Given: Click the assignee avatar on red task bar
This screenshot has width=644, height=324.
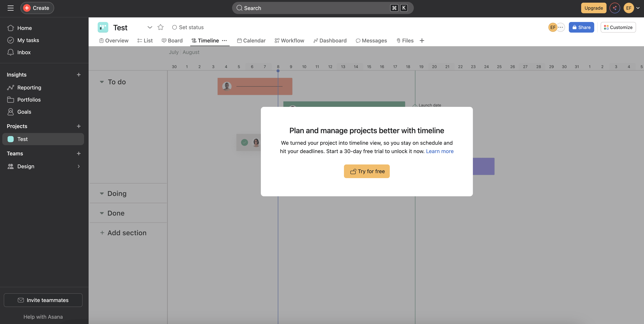Looking at the screenshot, I should (x=227, y=86).
